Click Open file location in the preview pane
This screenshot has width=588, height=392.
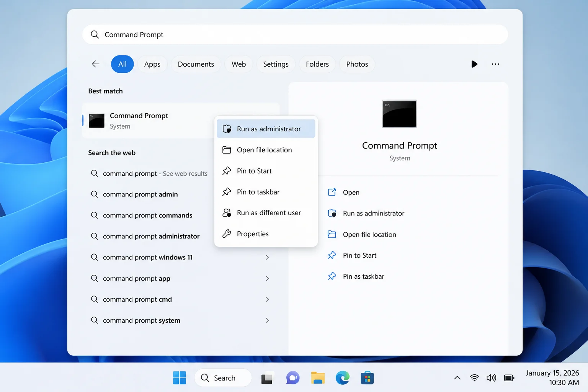[369, 234]
